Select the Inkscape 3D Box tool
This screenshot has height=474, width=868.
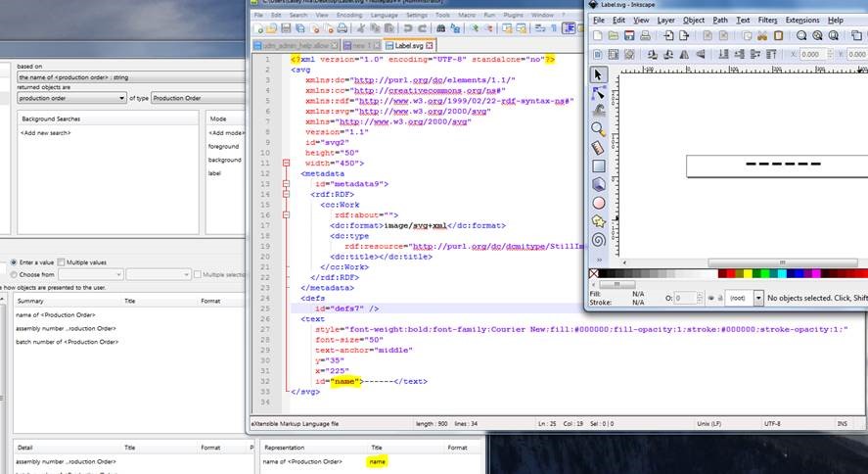pos(599,184)
